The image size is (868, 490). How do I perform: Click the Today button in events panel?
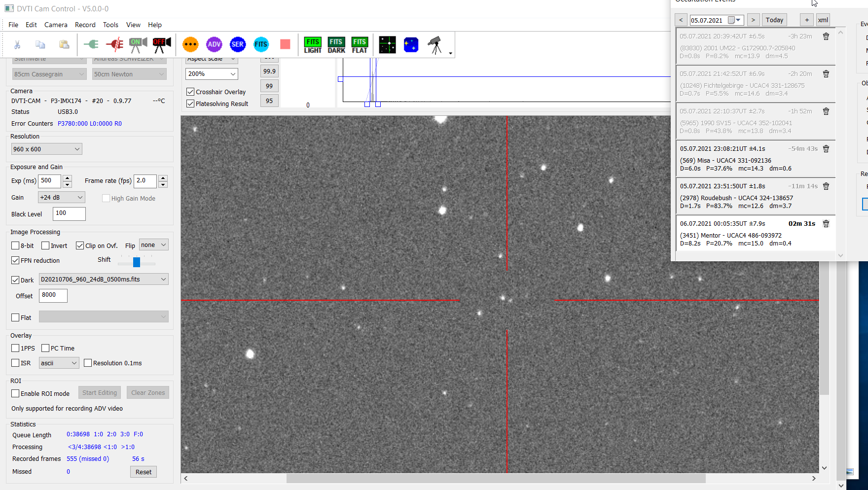pos(774,20)
